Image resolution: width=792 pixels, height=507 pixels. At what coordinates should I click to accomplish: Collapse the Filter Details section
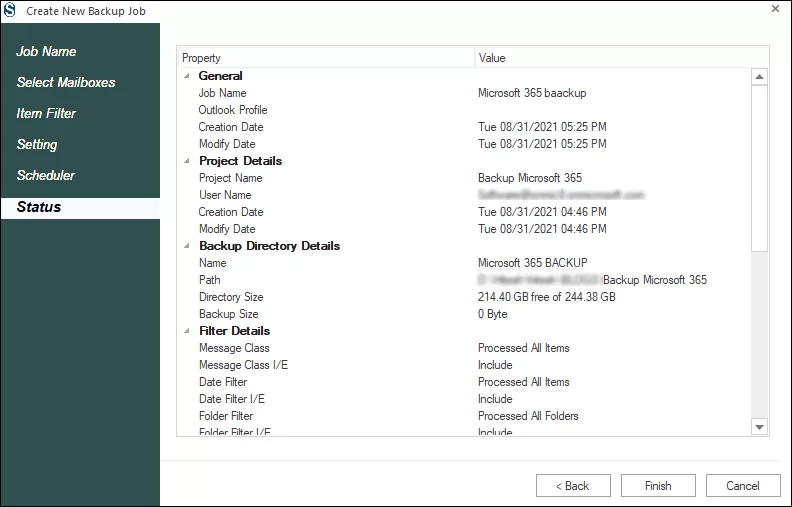point(187,331)
